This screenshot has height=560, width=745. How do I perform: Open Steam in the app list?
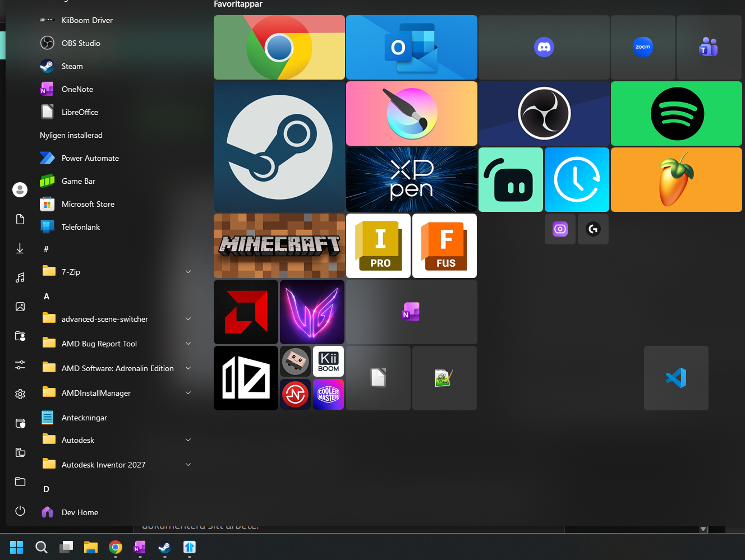coord(116,66)
